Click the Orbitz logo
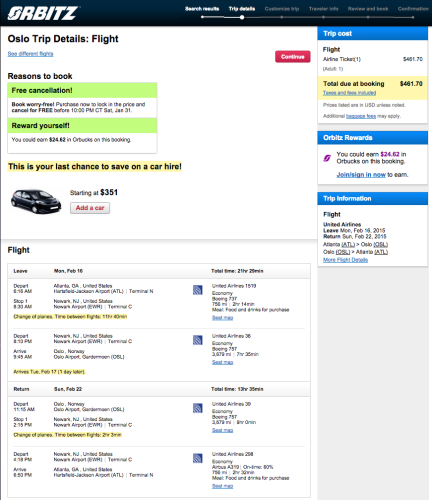The width and height of the screenshot is (432, 500). tap(43, 13)
